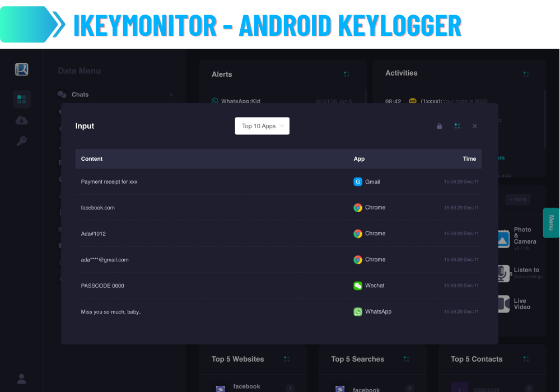560x392 pixels.
Task: Open the cloud download icon in sidebar
Action: [x=21, y=120]
